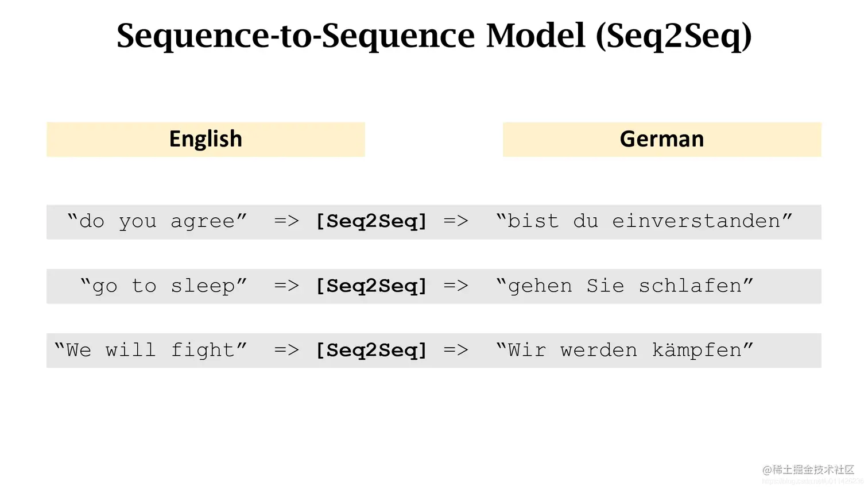This screenshot has height=489, width=868.
Task: Click the phrase "We will fight"
Action: (150, 350)
